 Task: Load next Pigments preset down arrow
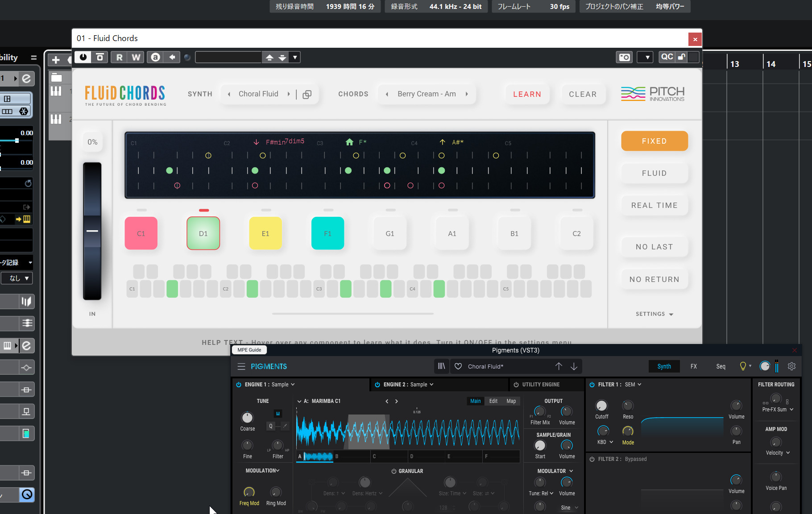tap(574, 366)
